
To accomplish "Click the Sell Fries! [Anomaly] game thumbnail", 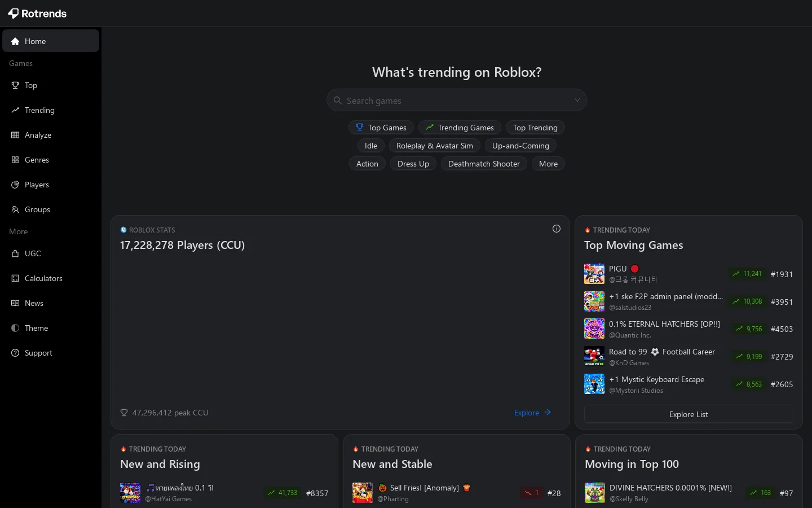I will click(x=363, y=493).
